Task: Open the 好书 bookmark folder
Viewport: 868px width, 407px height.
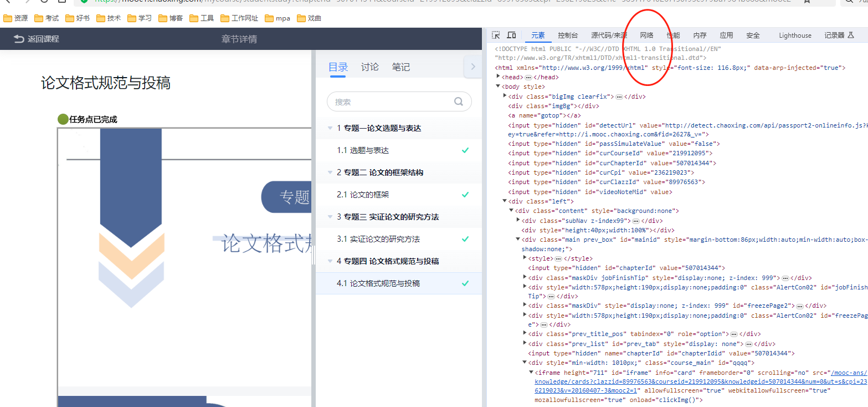Action: (78, 18)
